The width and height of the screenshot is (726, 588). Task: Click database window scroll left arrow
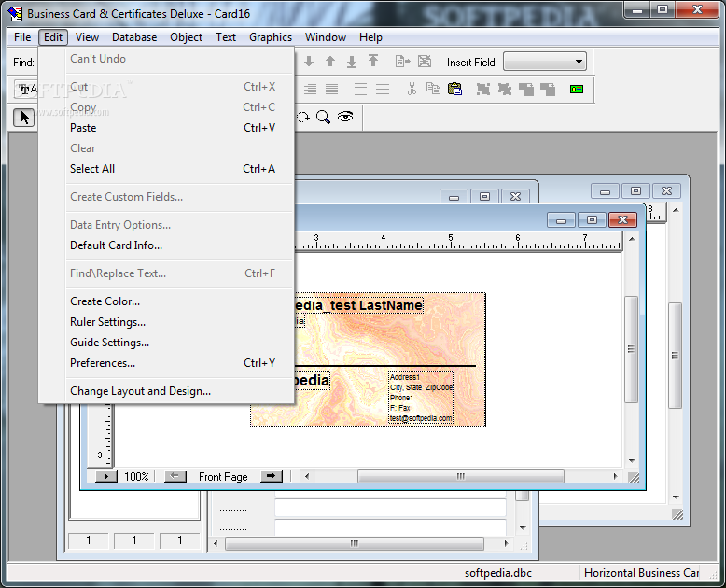coord(216,543)
